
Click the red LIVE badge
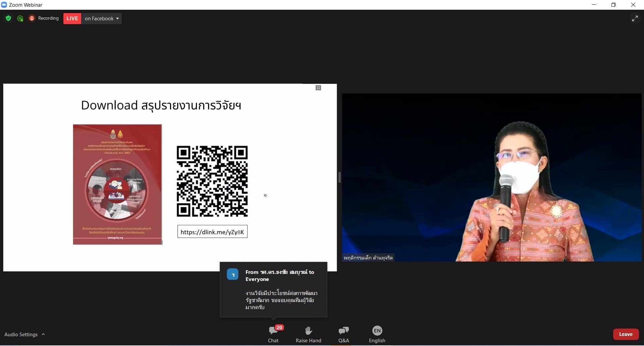point(72,18)
